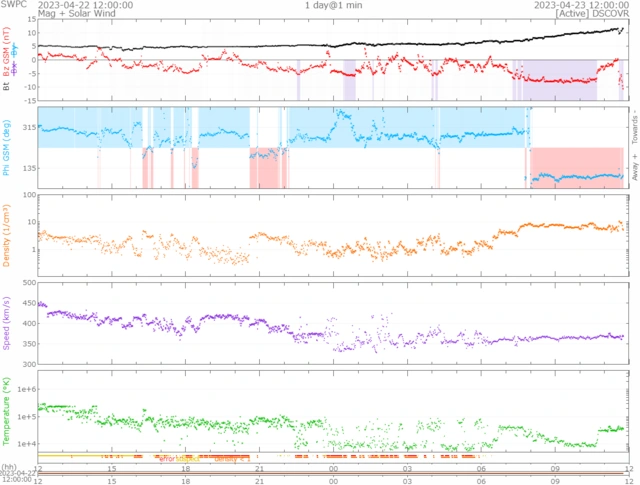Viewport: 640px width, 485px height.
Task: Click the orange 'density < 1' legend label
Action: (x=232, y=459)
